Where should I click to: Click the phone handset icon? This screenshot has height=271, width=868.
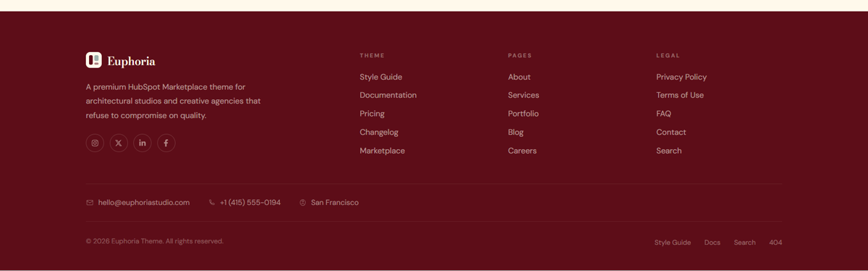(x=212, y=203)
